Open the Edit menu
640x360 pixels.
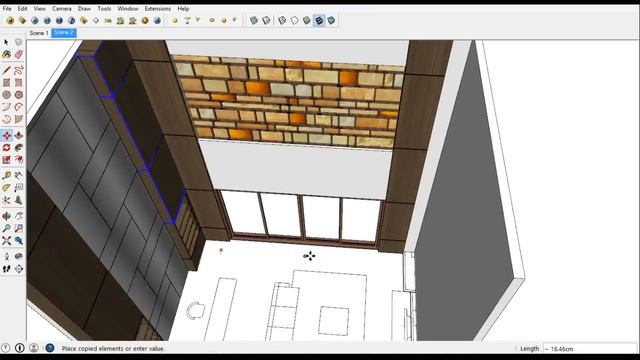[x=22, y=8]
